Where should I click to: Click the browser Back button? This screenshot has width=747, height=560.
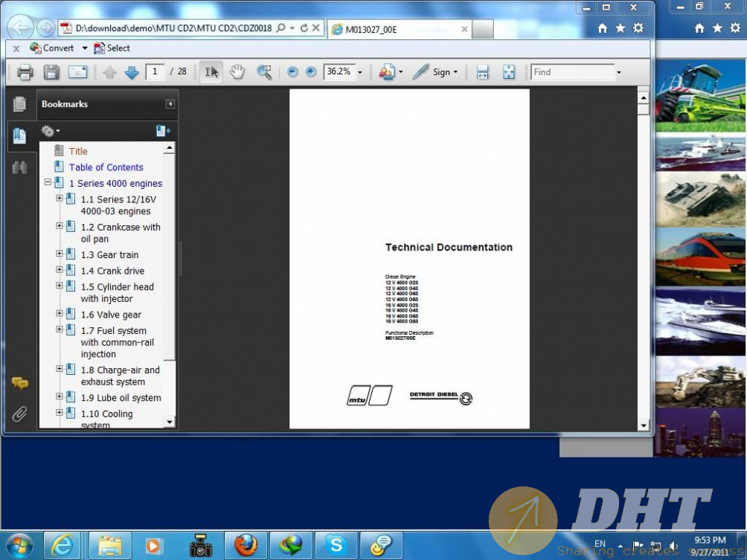20,28
